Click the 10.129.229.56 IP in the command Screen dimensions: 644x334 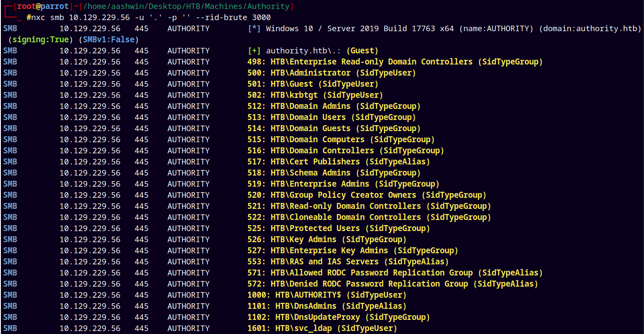(99, 18)
